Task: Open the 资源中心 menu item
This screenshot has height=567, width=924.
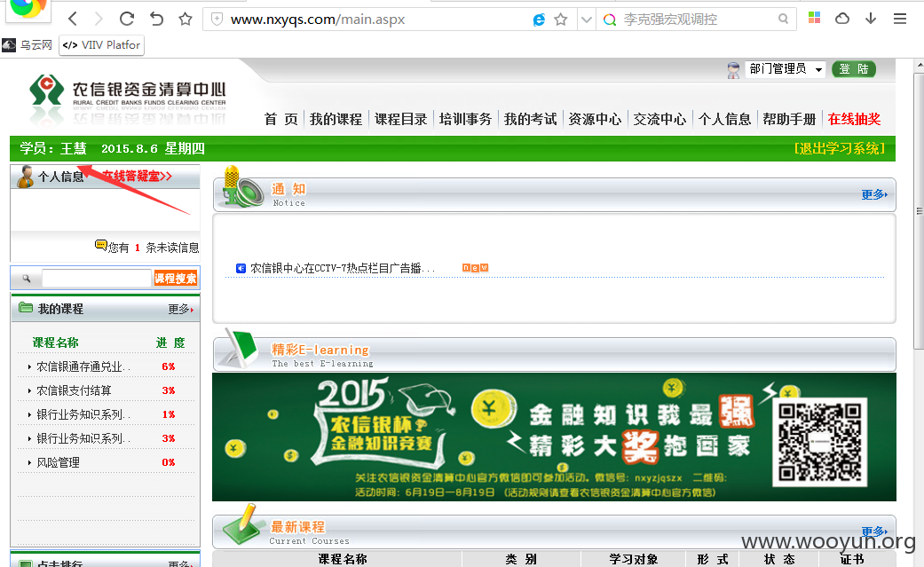Action: (596, 119)
